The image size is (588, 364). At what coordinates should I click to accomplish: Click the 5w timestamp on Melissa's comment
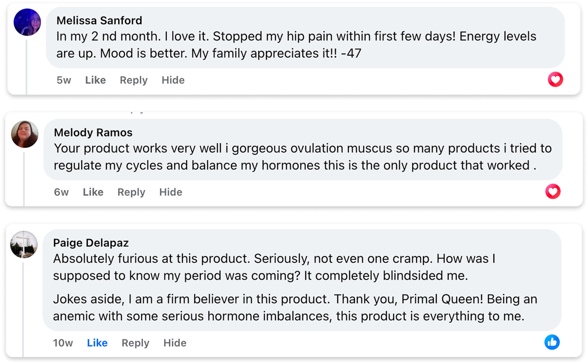tap(64, 80)
